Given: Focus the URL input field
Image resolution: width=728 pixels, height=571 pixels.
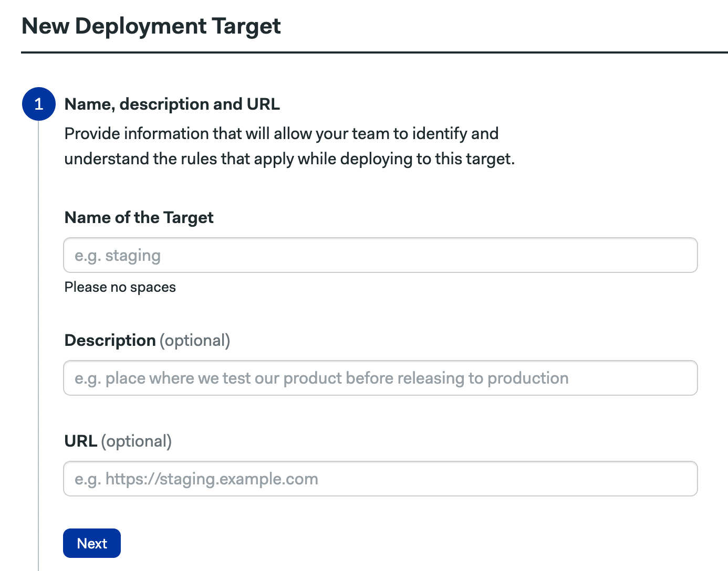Looking at the screenshot, I should (x=380, y=479).
